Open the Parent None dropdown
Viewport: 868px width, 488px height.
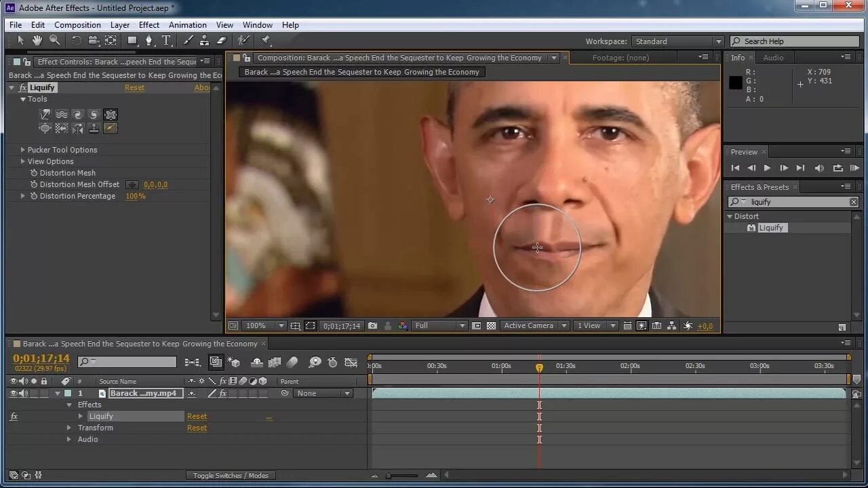(x=323, y=393)
